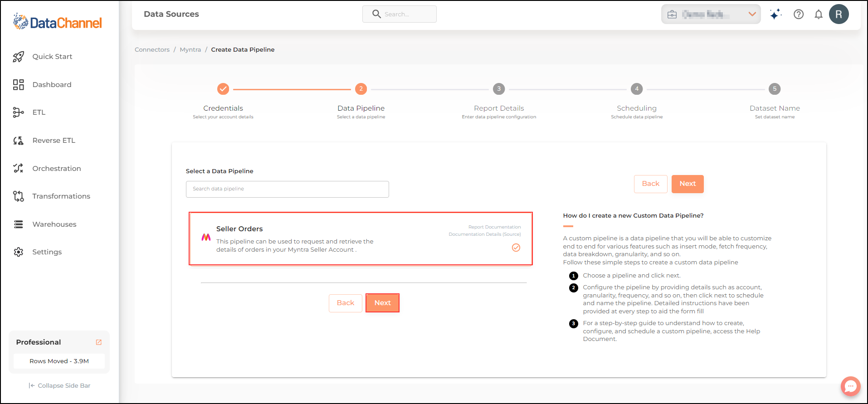Image resolution: width=868 pixels, height=404 pixels.
Task: Click the upper right Next button
Action: click(688, 184)
